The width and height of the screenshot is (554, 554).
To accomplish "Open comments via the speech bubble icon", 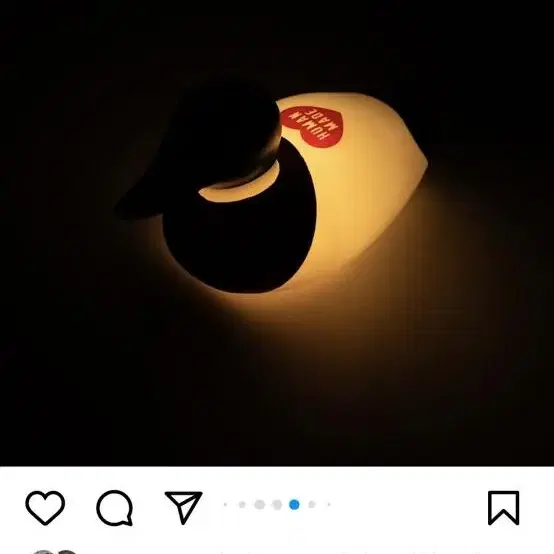I will tap(114, 508).
